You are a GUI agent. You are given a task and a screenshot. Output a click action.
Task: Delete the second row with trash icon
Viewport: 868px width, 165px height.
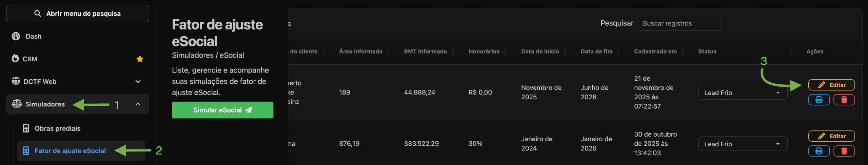pos(844,151)
